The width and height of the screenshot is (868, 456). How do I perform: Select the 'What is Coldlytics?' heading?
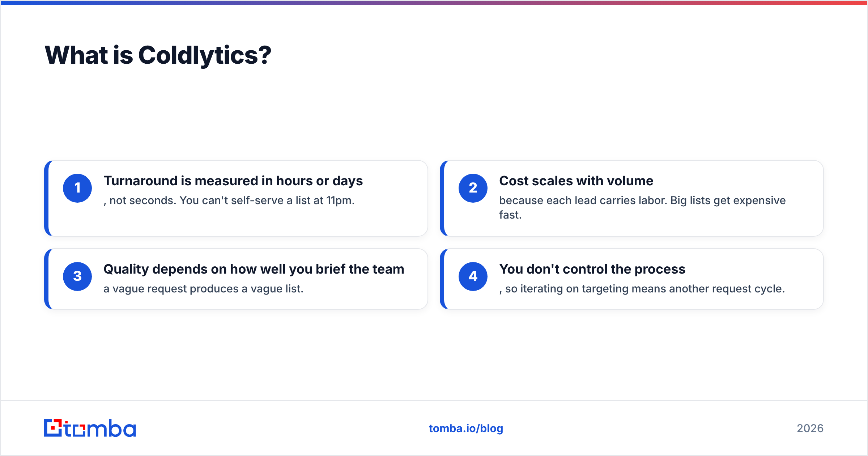coord(158,55)
